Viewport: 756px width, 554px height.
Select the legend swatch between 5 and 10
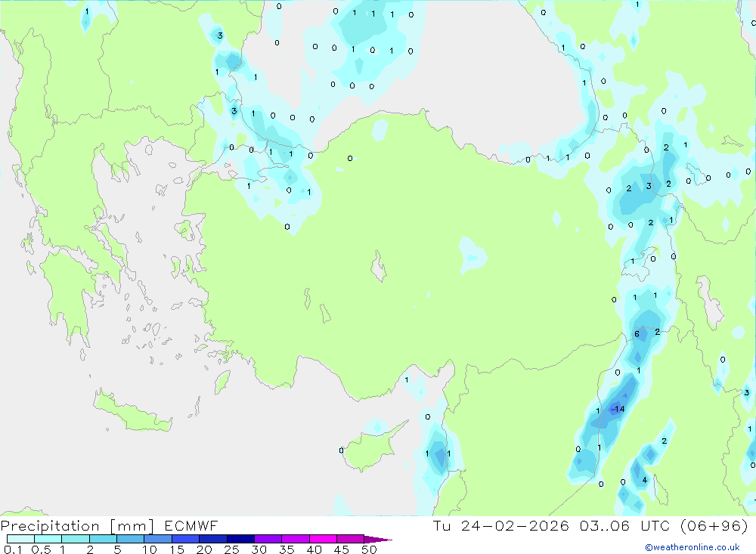point(131,539)
